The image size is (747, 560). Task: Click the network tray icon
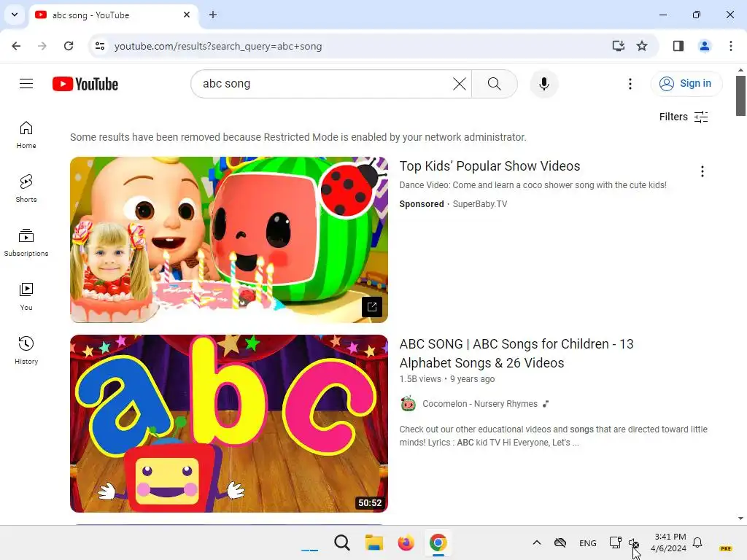click(615, 542)
